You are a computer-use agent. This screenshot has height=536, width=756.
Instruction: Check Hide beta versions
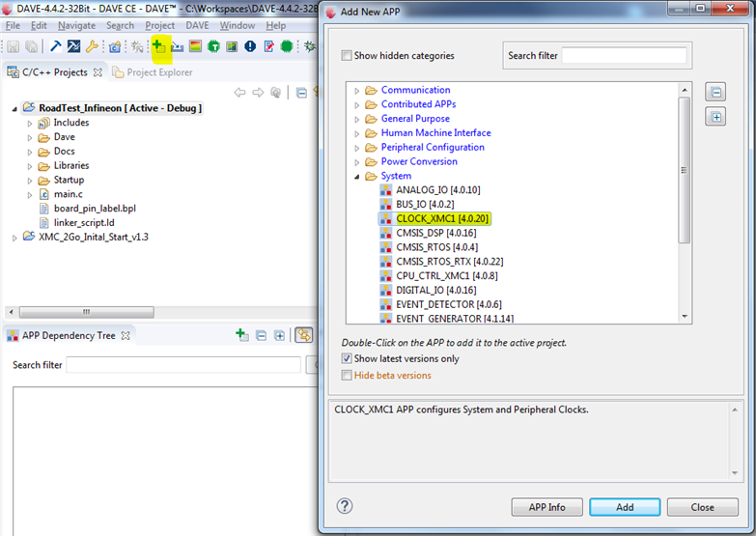(347, 375)
